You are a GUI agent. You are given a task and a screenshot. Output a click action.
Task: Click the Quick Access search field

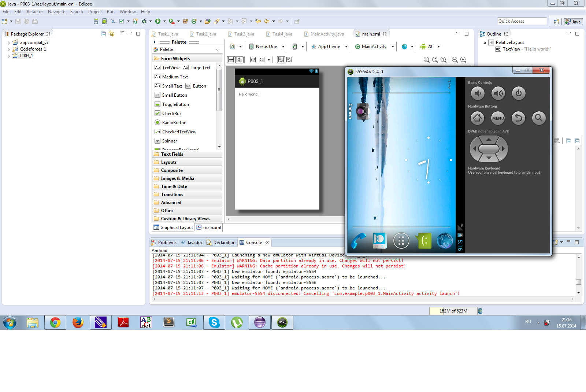522,21
